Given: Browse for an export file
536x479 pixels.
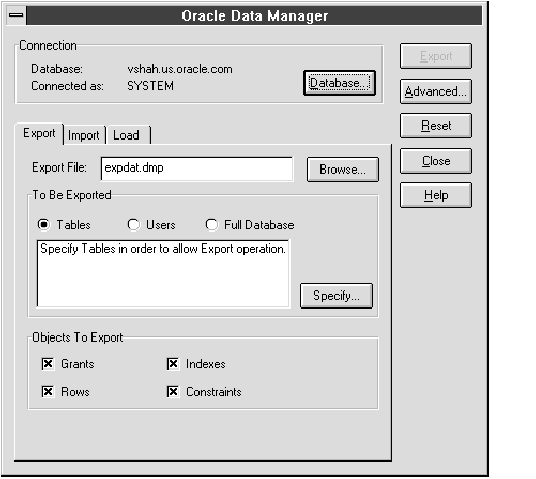Looking at the screenshot, I should point(343,169).
